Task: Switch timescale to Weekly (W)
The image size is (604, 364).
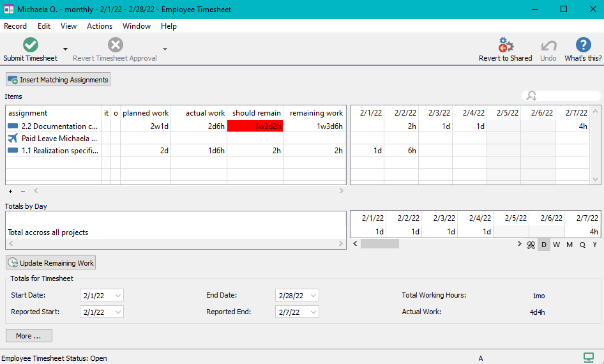Action: click(556, 245)
